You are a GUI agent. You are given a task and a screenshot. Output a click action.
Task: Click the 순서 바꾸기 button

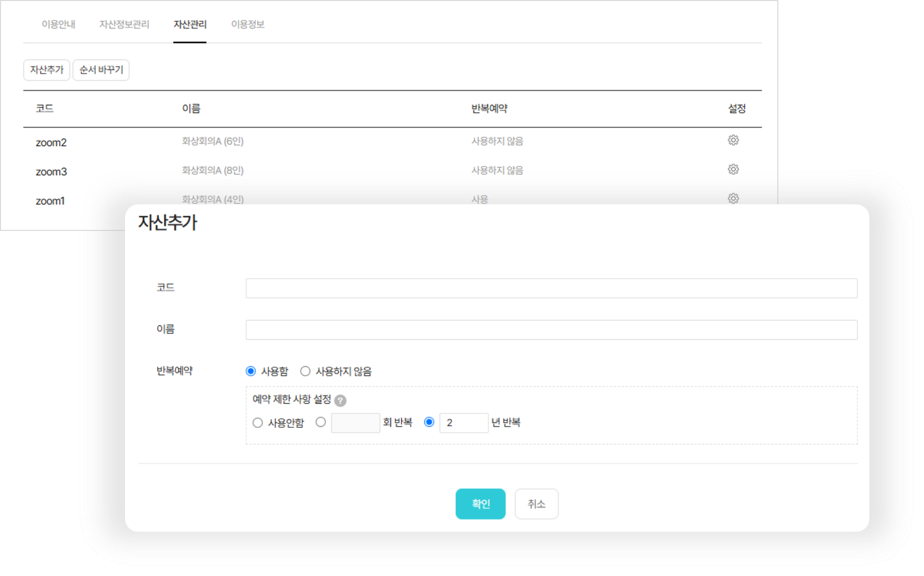tap(101, 70)
